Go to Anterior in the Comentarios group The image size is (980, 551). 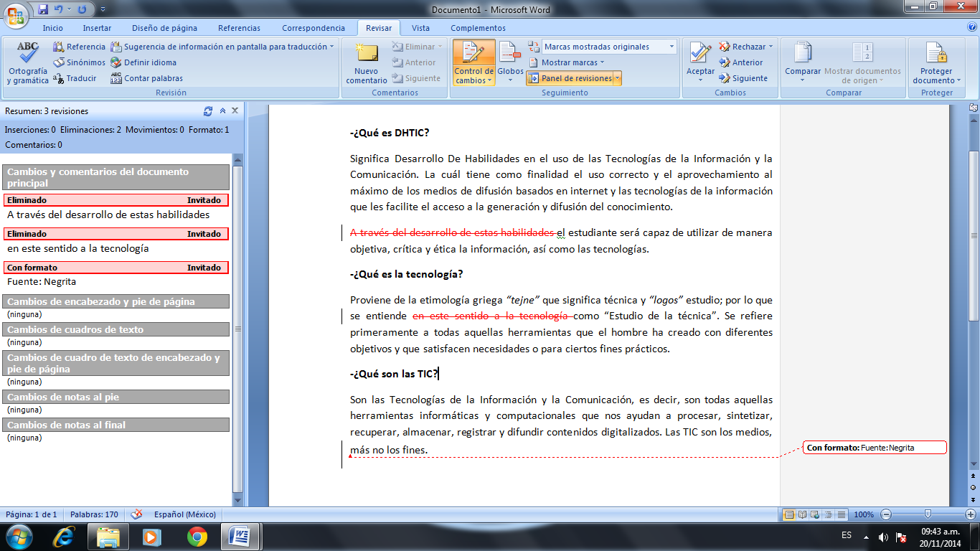tap(414, 62)
